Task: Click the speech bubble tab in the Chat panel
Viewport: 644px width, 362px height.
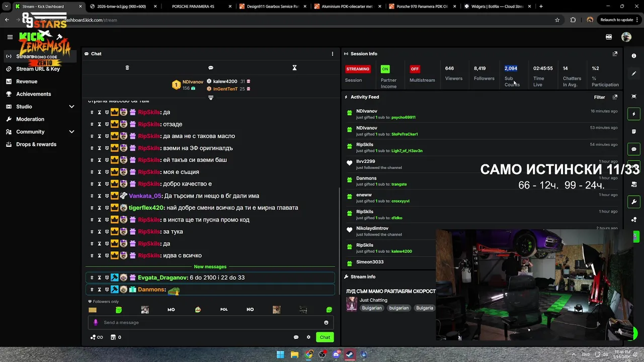Action: pyautogui.click(x=211, y=68)
